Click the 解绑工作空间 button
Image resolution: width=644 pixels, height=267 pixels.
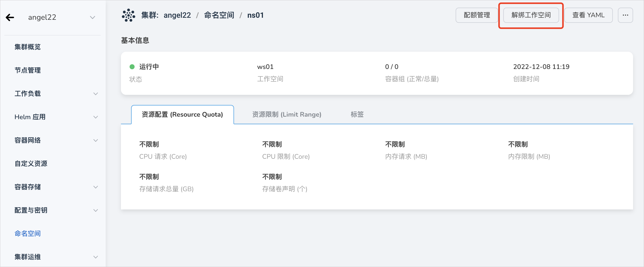531,15
